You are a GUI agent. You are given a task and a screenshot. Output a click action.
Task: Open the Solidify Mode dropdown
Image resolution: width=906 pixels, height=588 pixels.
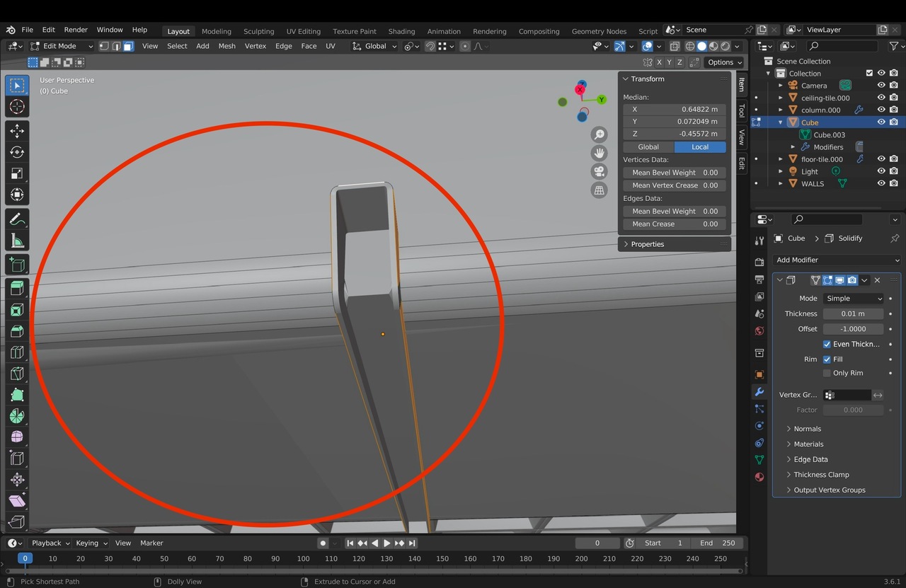(x=853, y=299)
